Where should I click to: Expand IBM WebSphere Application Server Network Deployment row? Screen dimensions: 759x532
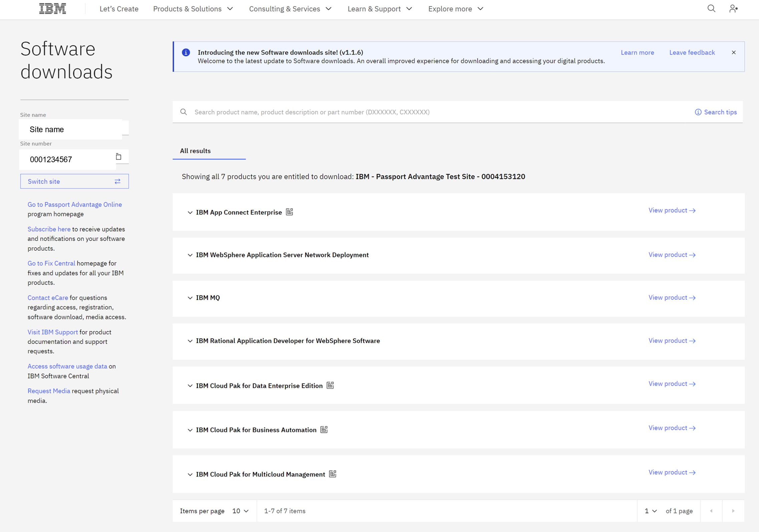(190, 255)
